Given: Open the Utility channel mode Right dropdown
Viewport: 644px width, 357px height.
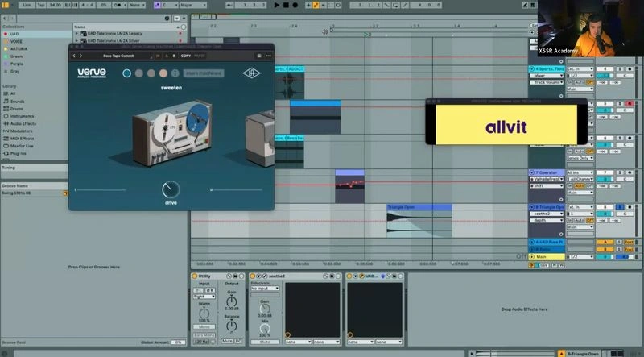Looking at the screenshot, I should [x=204, y=296].
